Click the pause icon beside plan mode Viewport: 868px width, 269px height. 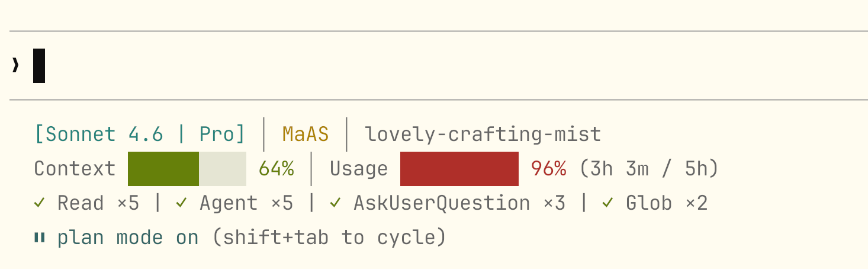[40, 238]
